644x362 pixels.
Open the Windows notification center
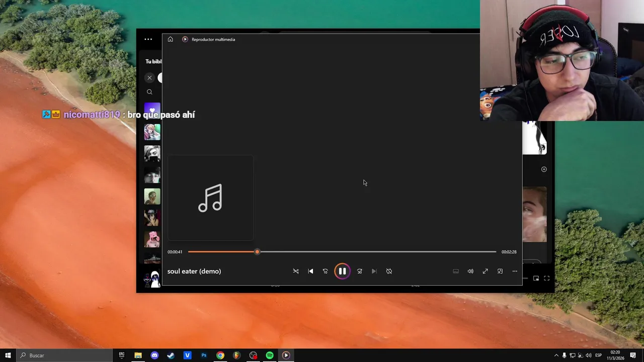click(x=633, y=355)
